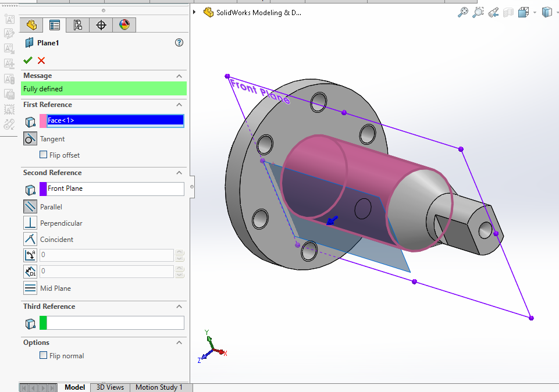Select the Perpendicular constraint icon
The height and width of the screenshot is (392, 559).
pos(30,223)
